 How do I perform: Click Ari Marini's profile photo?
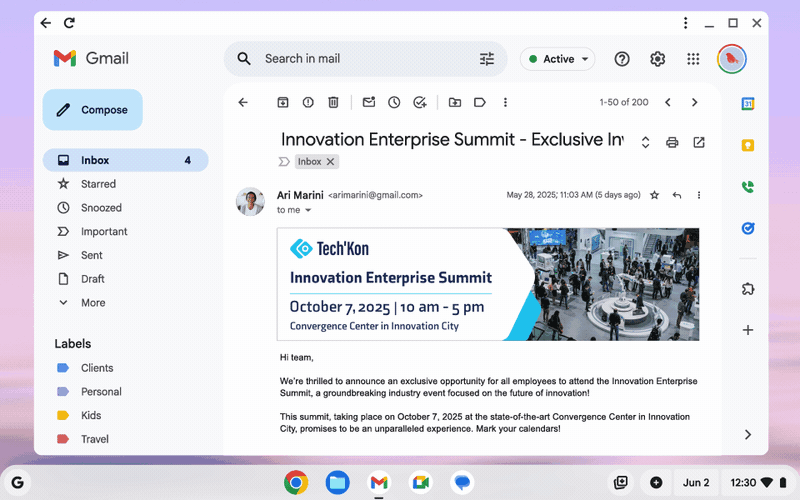pyautogui.click(x=250, y=202)
